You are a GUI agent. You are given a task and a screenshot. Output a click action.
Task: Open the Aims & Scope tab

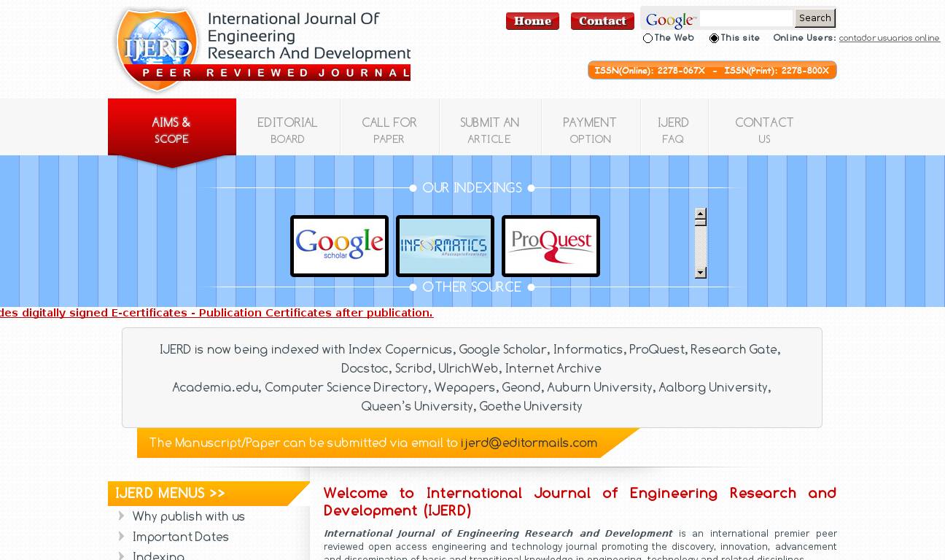[172, 131]
